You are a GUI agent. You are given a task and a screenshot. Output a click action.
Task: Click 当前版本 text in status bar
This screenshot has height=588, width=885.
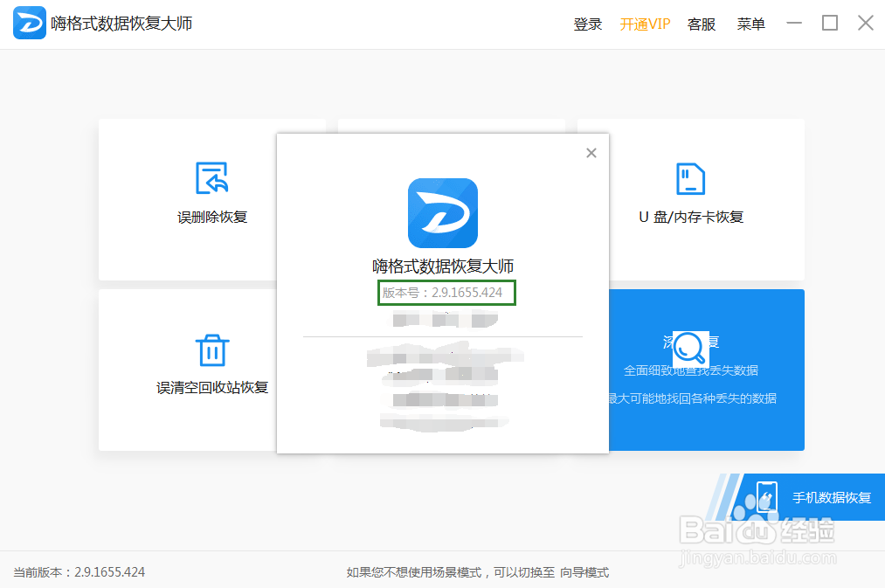(x=77, y=572)
